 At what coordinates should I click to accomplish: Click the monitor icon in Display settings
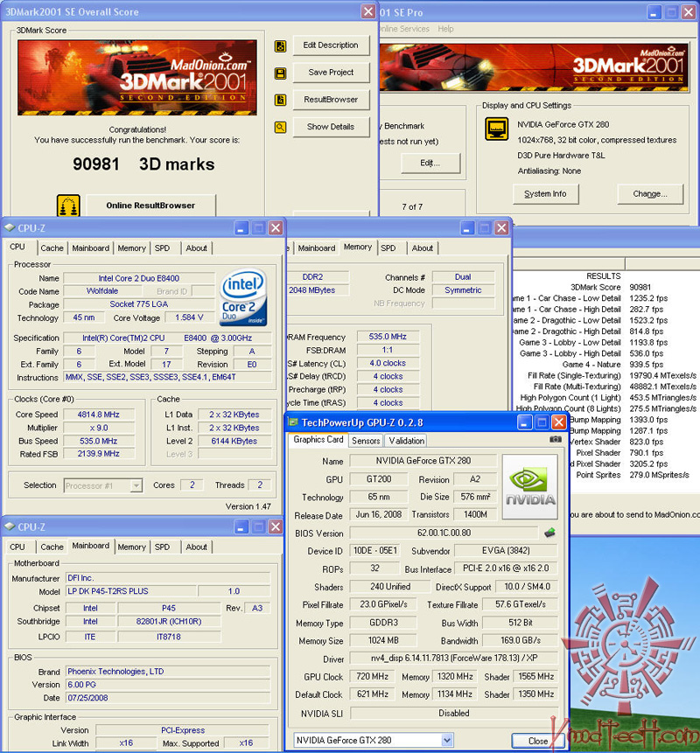[x=497, y=129]
